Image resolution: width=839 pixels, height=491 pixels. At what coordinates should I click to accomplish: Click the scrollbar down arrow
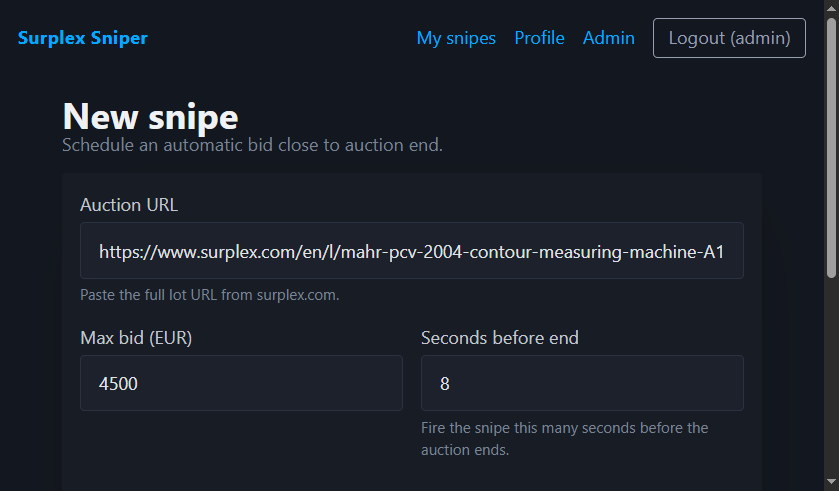click(x=831, y=483)
